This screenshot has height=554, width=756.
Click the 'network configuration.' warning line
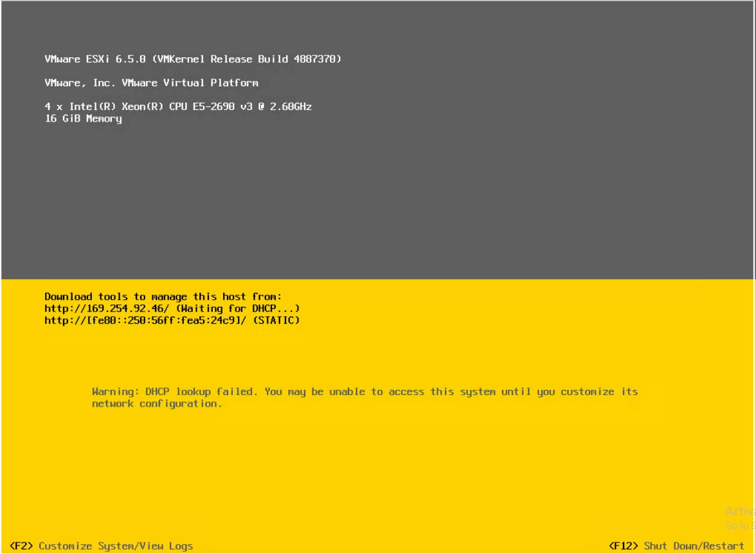pos(157,404)
